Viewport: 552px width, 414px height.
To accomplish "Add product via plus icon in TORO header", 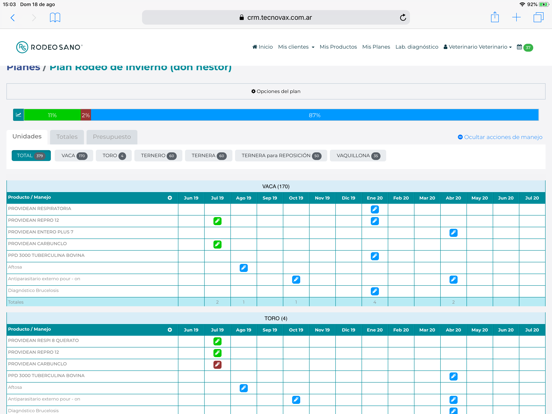I will click(170, 330).
